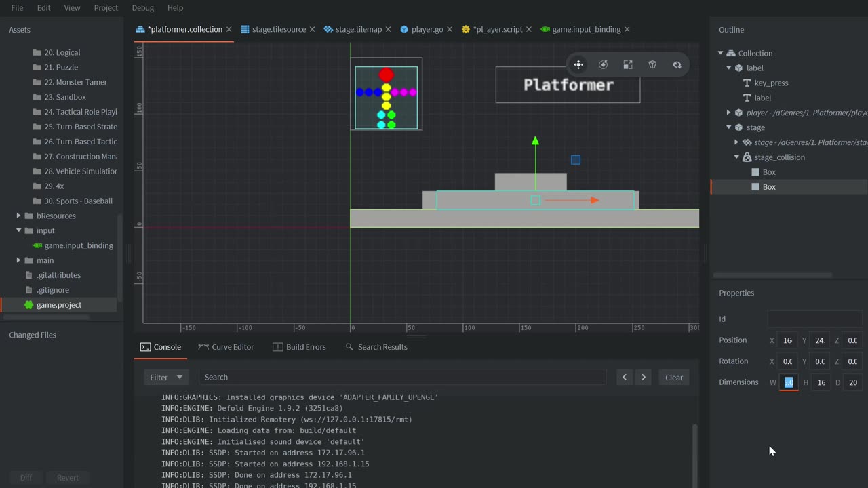Click the pl_ayer.script gear icon
Viewport: 868px width, 488px height.
point(466,29)
